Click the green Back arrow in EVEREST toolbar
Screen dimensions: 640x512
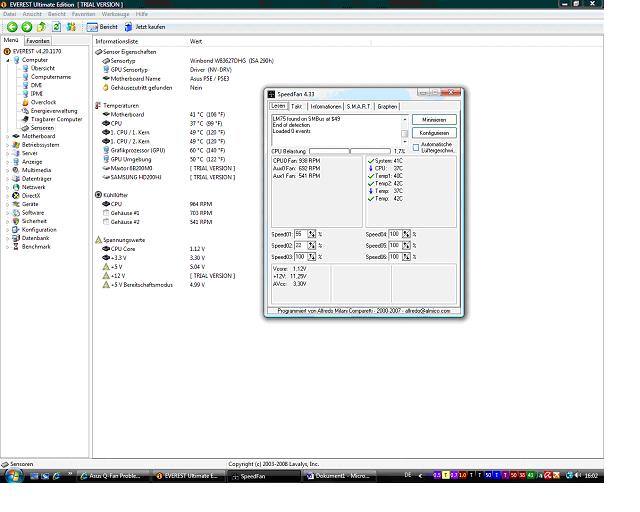(12, 27)
